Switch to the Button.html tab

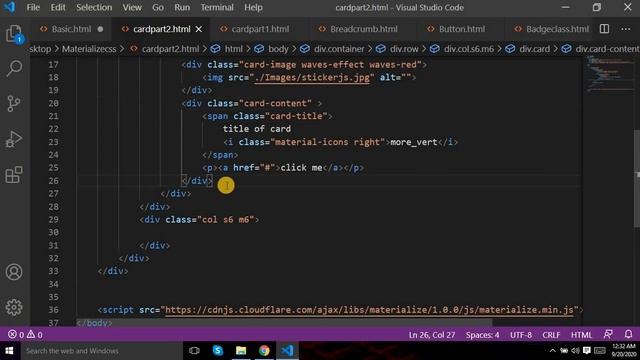(462, 29)
